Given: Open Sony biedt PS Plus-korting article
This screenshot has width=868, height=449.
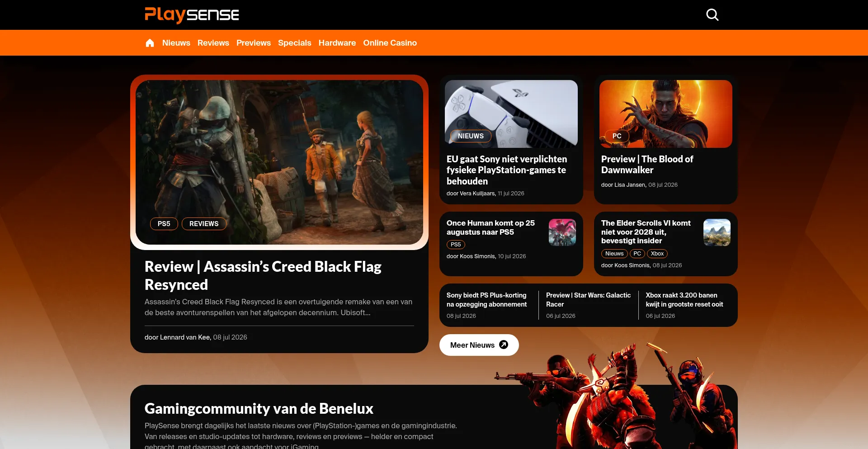Looking at the screenshot, I should pos(487,300).
